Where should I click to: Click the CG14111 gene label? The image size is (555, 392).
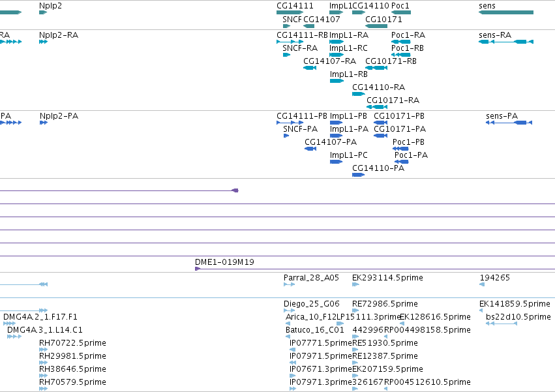click(295, 6)
